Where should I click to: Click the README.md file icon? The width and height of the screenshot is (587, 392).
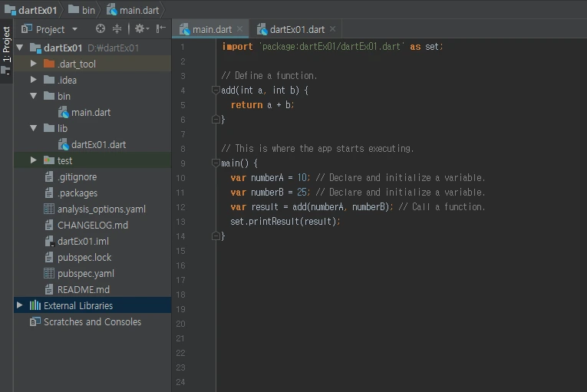tap(49, 289)
